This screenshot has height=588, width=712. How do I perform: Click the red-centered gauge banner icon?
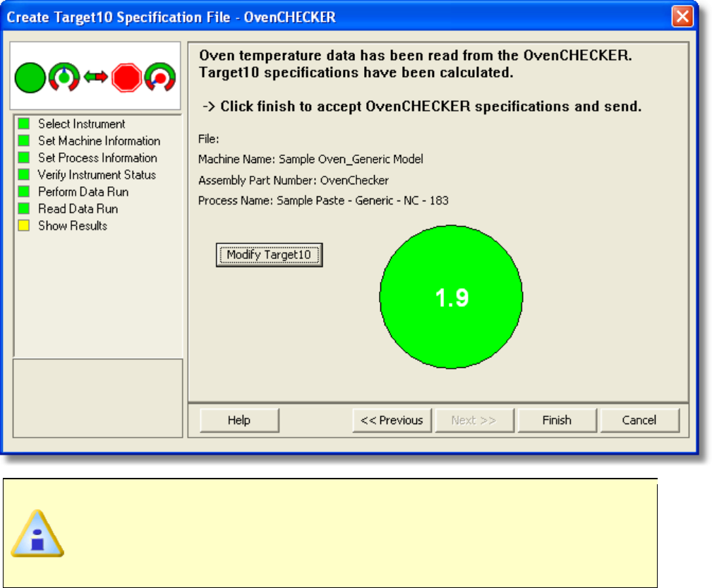click(160, 77)
